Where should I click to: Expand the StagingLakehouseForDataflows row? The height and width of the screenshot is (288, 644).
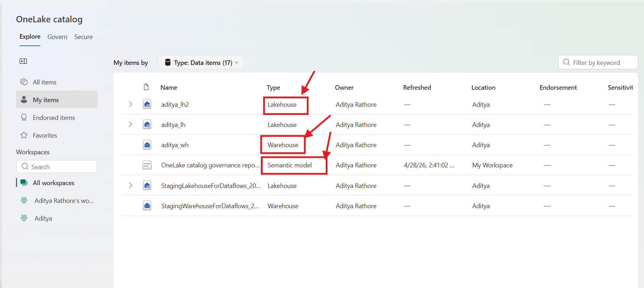130,185
